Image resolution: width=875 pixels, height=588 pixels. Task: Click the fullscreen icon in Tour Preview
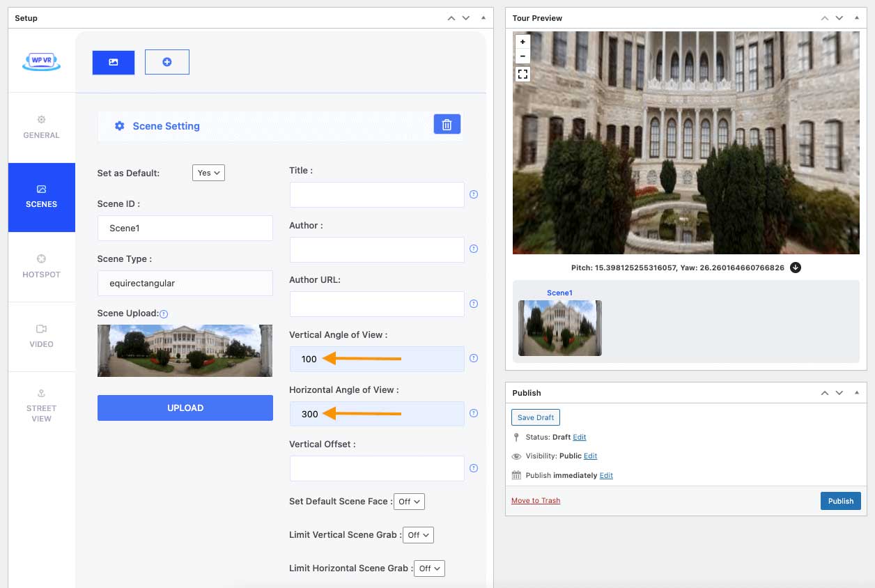coord(522,74)
